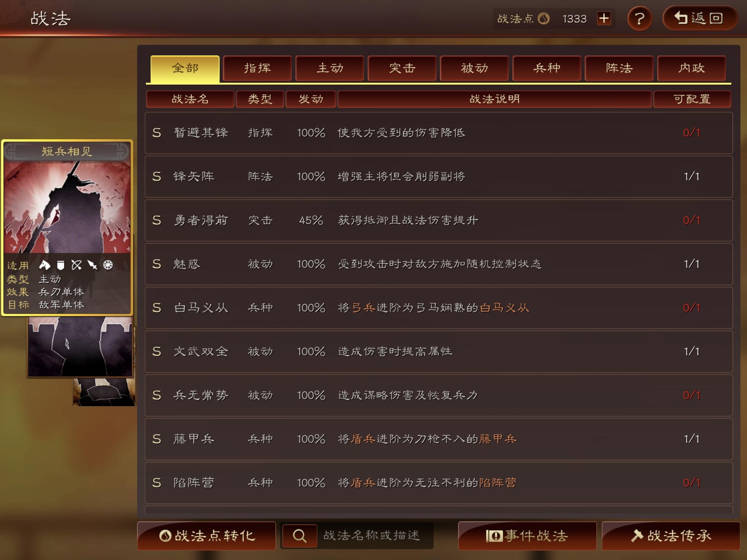747x560 pixels.
Task: Open 战法点转化 conversion
Action: (206, 536)
